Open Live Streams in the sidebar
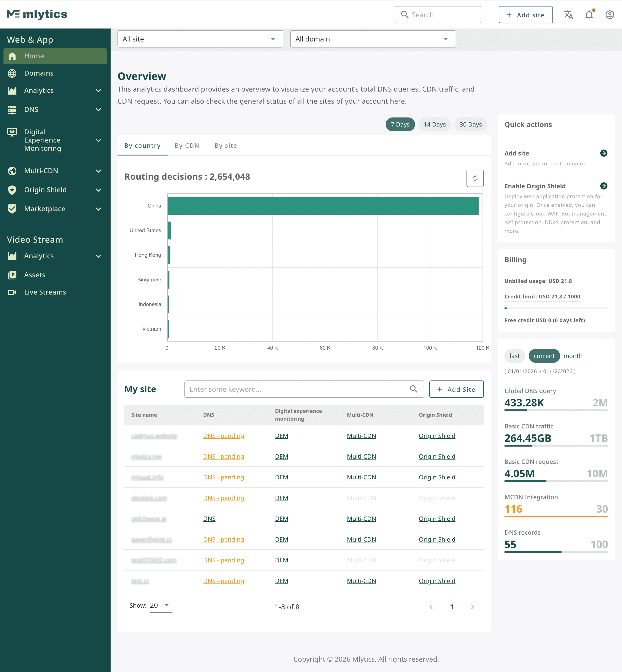 [x=45, y=292]
